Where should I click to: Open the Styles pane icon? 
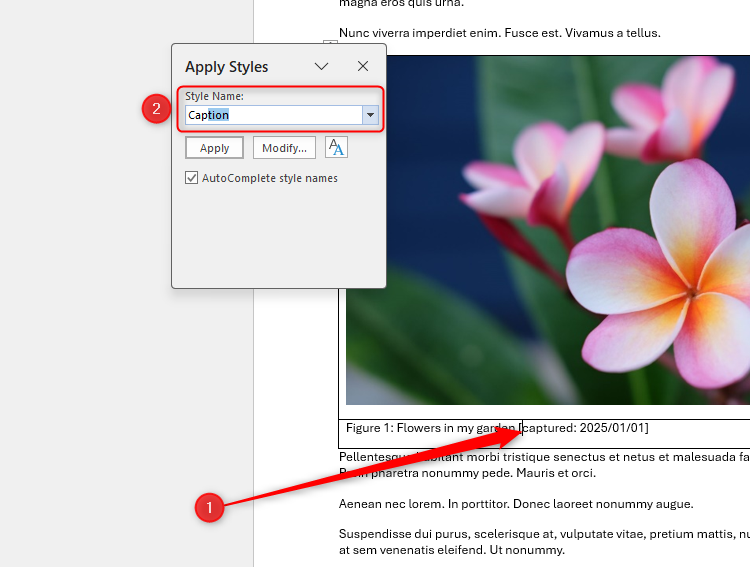pos(336,148)
